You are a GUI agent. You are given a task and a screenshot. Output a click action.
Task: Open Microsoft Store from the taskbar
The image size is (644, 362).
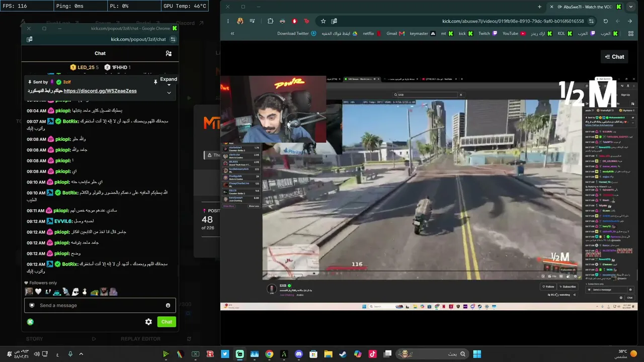tap(313, 354)
